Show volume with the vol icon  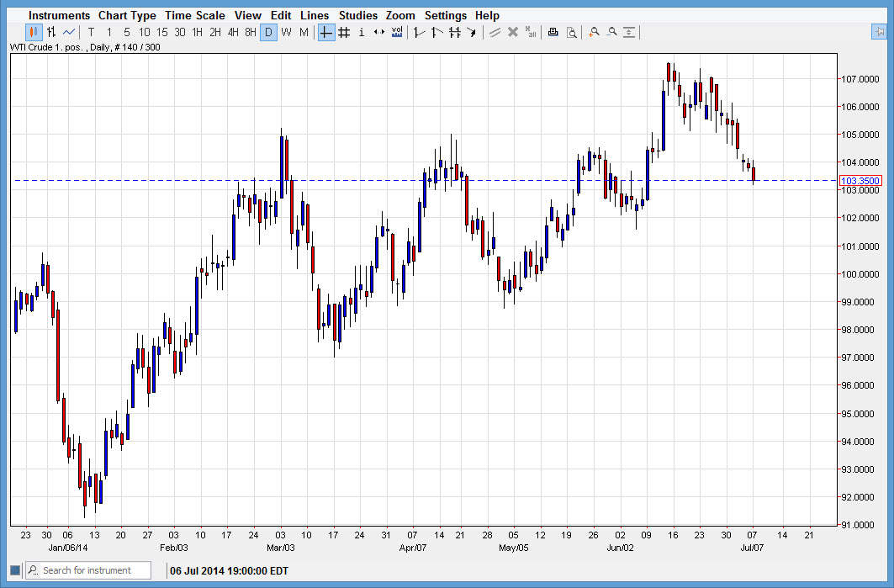pyautogui.click(x=396, y=32)
